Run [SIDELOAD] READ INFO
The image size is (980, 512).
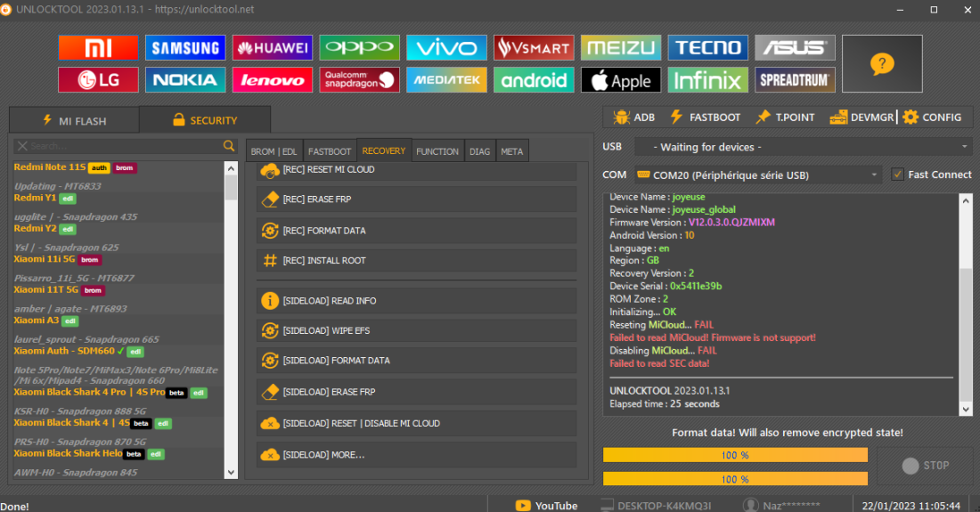tap(416, 300)
